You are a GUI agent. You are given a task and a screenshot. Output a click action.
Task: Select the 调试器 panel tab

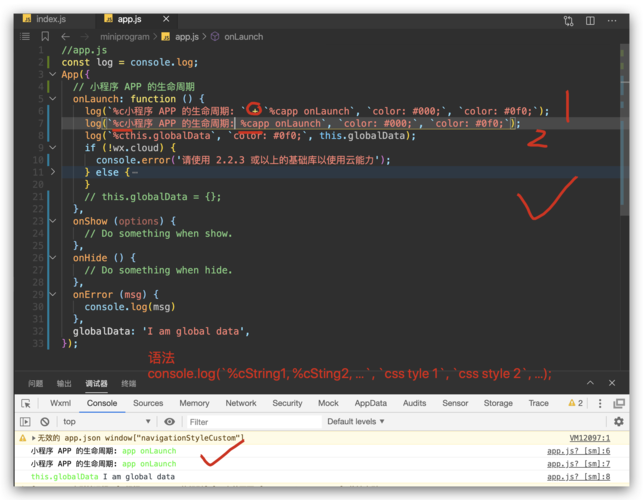tap(96, 384)
